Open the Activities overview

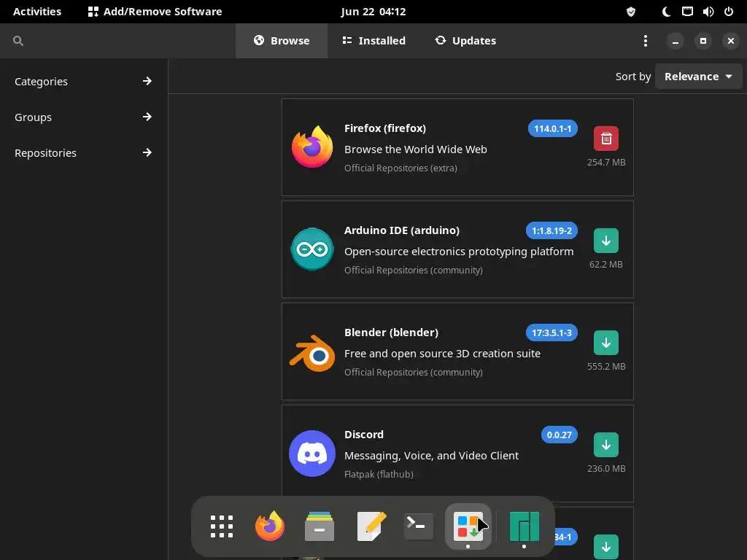37,12
